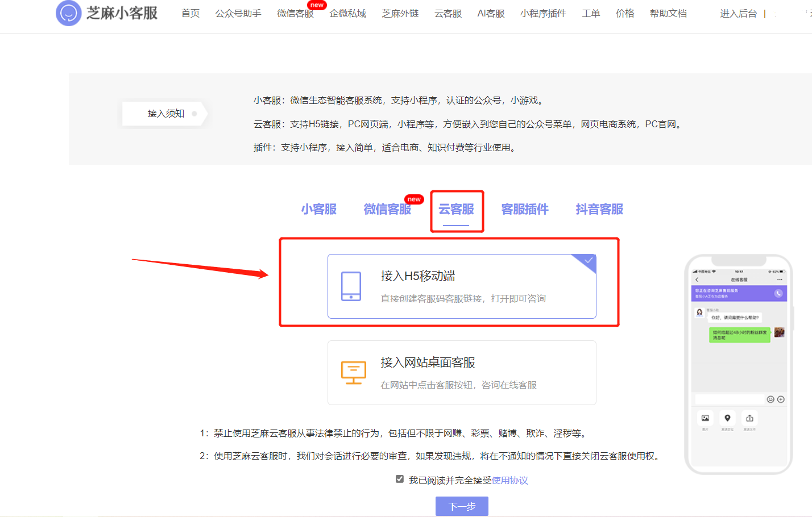
Task: Click the customer avatar in phone chat
Action: [779, 332]
